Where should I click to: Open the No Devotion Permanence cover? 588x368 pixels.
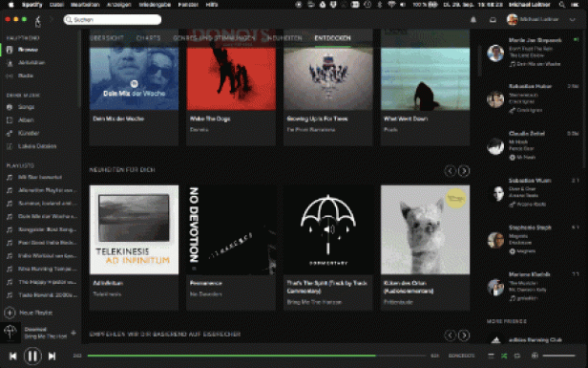point(231,229)
